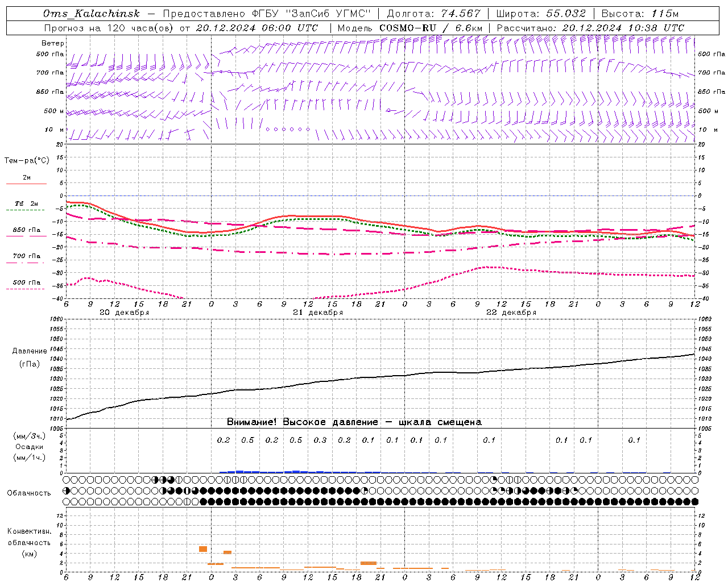Click the 'Ветер' wind panel label
Viewport: 728px width, 582px height.
click(x=53, y=43)
